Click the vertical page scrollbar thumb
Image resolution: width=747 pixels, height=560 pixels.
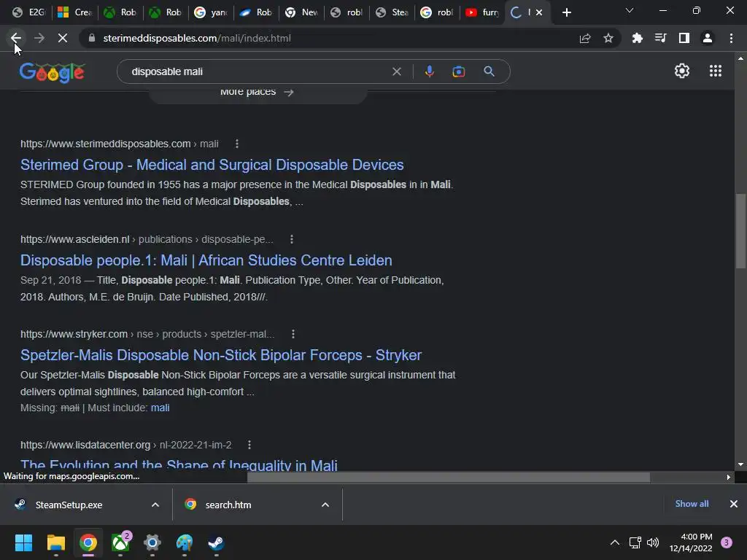(740, 231)
